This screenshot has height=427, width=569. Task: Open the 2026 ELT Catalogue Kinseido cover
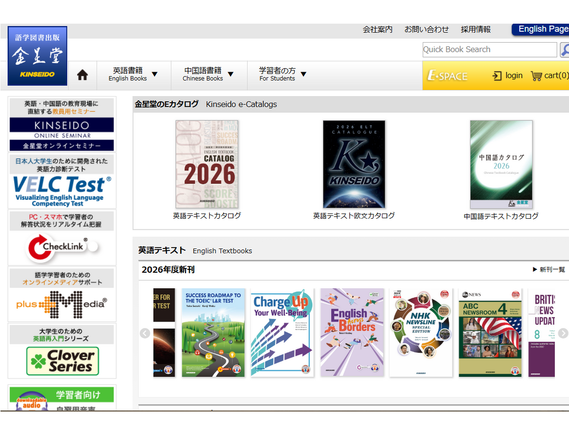(354, 164)
